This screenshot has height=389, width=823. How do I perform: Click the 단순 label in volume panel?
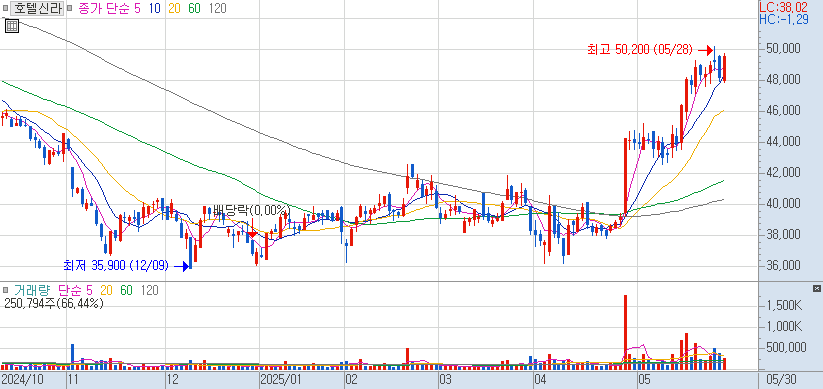(69, 290)
